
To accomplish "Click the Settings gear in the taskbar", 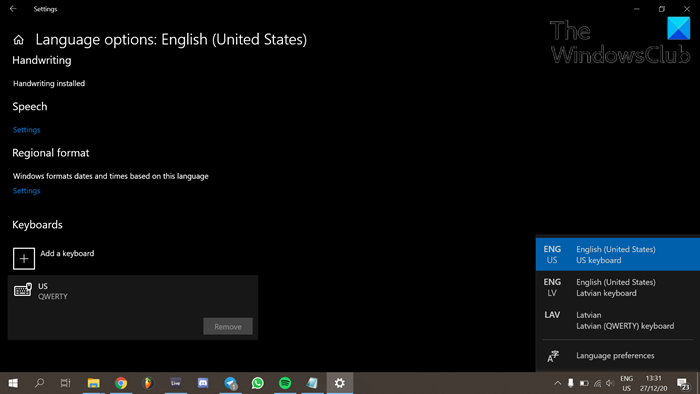I will tap(340, 383).
